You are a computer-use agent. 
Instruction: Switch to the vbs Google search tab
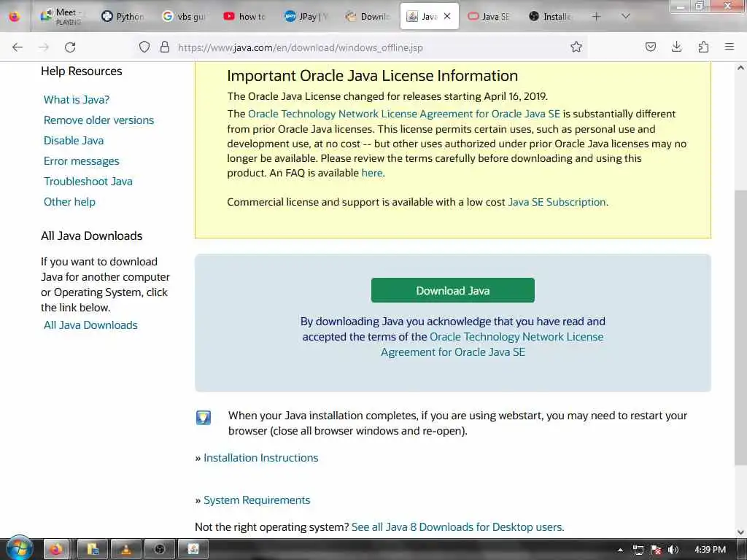184,16
